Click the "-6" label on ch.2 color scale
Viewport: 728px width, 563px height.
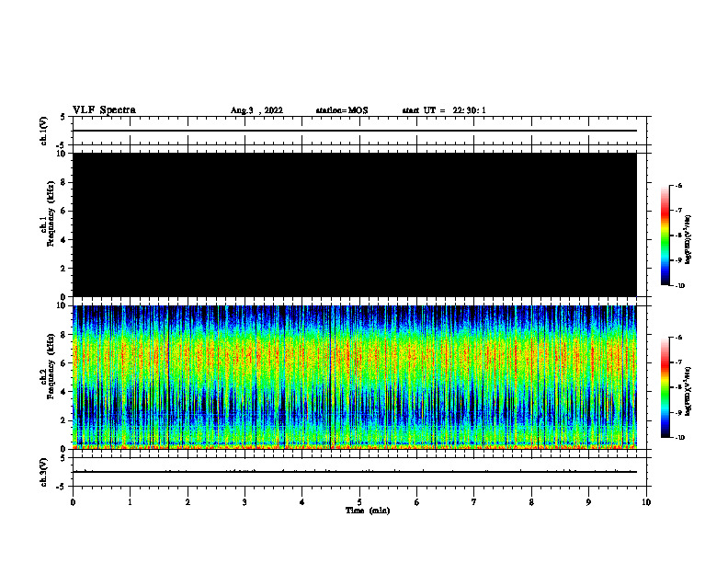pyautogui.click(x=678, y=338)
